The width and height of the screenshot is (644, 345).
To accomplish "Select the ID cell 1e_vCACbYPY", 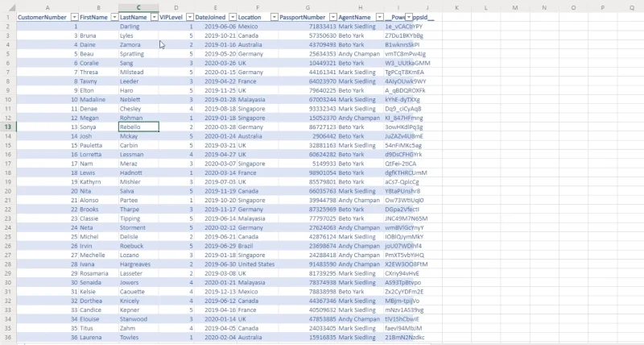I will 398,27.
